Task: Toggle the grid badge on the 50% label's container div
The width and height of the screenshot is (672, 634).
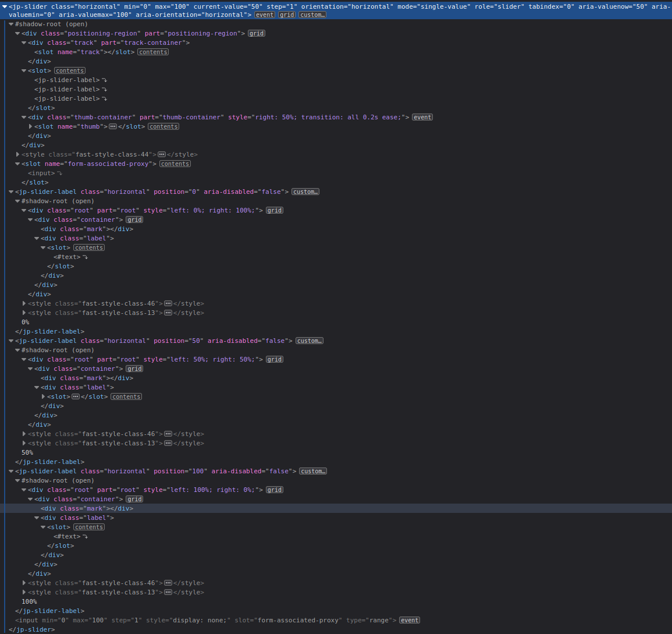Action: 134,369
